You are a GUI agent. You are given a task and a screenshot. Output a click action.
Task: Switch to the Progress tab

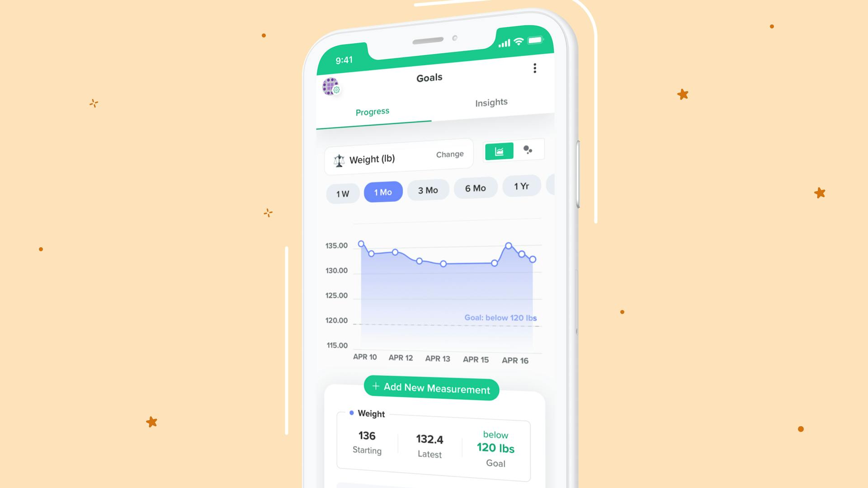tap(372, 112)
